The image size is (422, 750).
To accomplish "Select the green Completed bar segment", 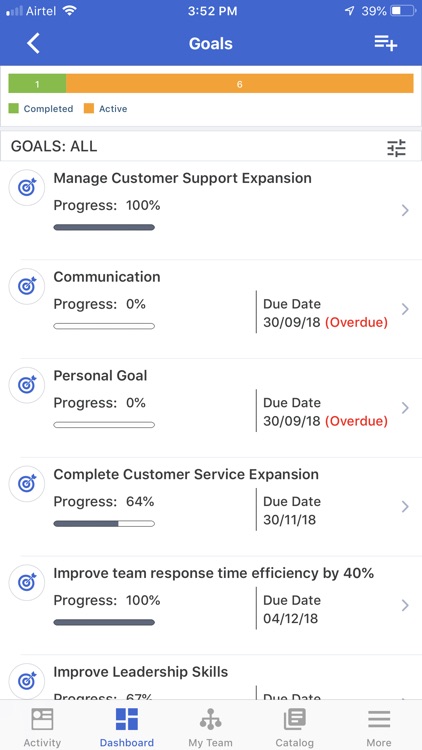I will 37,83.
